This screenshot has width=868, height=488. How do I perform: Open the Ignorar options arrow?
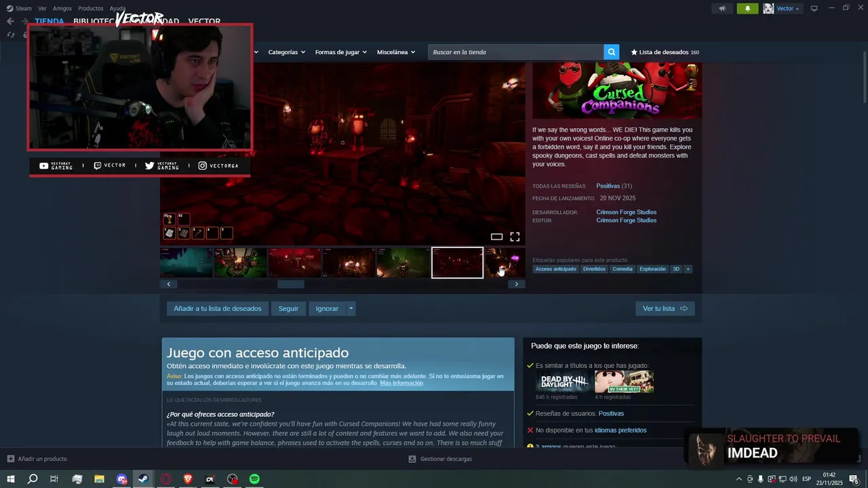(351, 308)
